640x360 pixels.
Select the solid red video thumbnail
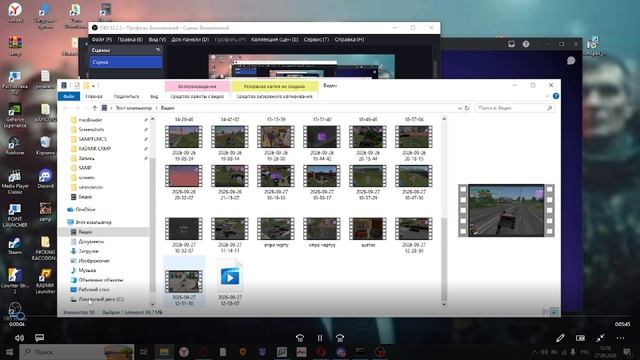click(x=184, y=176)
